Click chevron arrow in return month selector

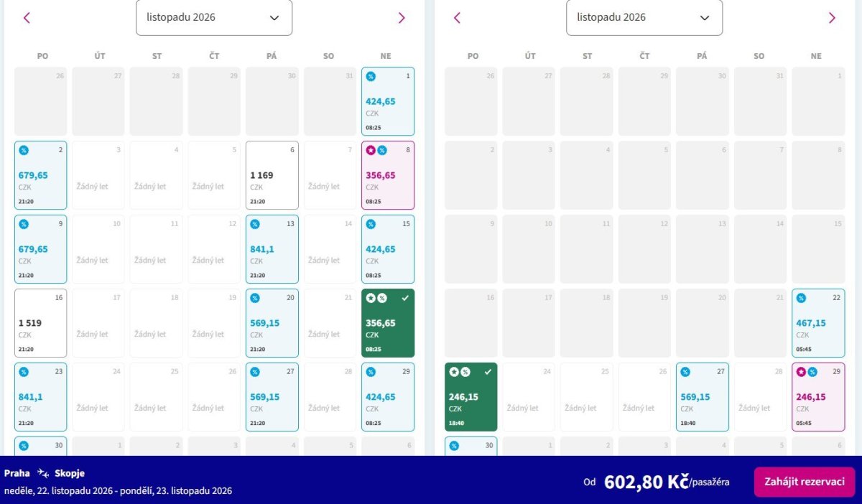pos(705,18)
